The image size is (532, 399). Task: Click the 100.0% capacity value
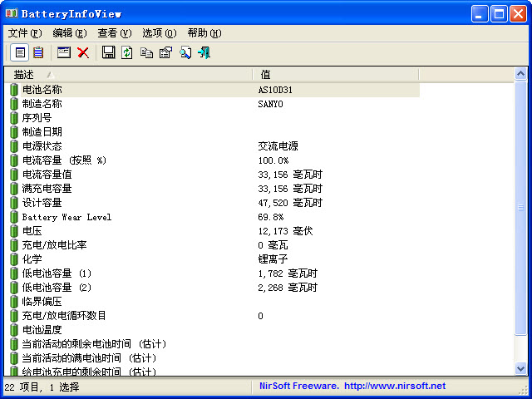point(273,160)
